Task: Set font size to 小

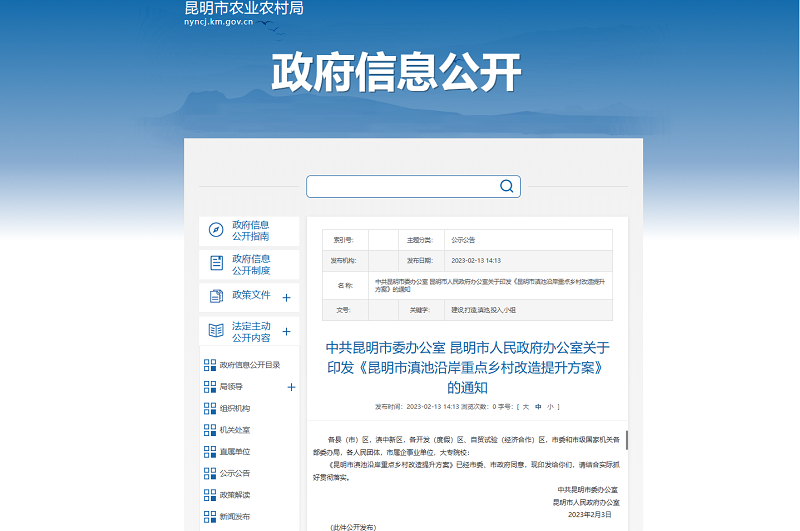Action: click(550, 407)
